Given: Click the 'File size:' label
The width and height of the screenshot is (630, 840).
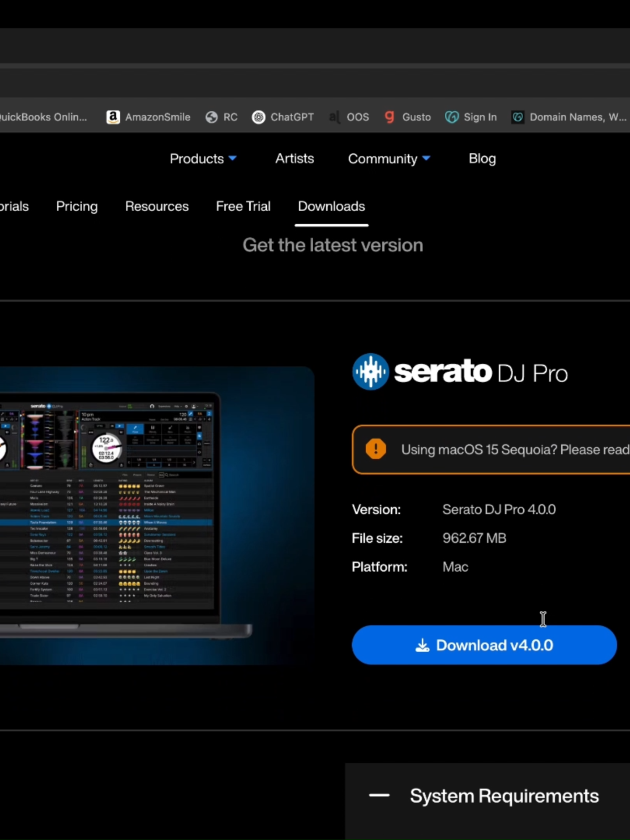Looking at the screenshot, I should tap(377, 538).
